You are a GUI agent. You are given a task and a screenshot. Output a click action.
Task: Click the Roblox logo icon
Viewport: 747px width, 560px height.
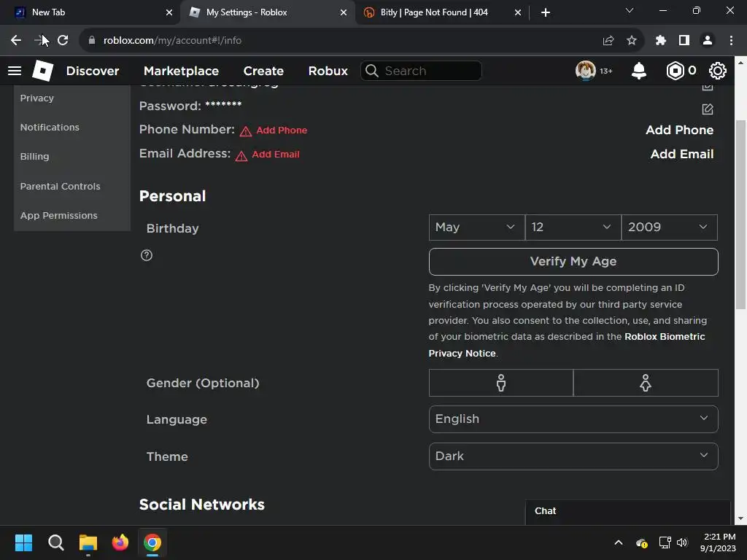(x=42, y=71)
